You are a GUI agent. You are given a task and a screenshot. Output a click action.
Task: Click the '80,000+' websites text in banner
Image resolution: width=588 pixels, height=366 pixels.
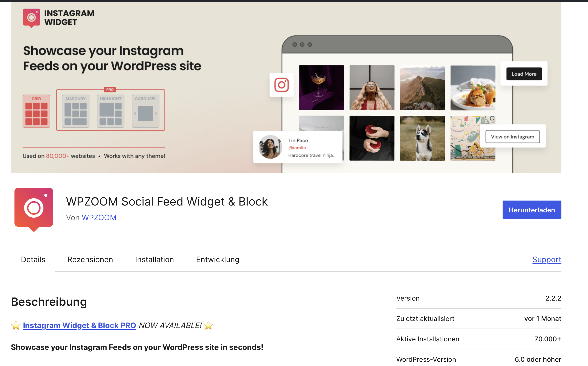(58, 156)
